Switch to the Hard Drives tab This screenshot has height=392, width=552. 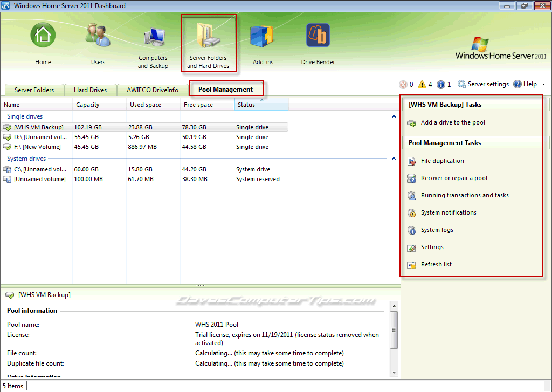tap(90, 90)
